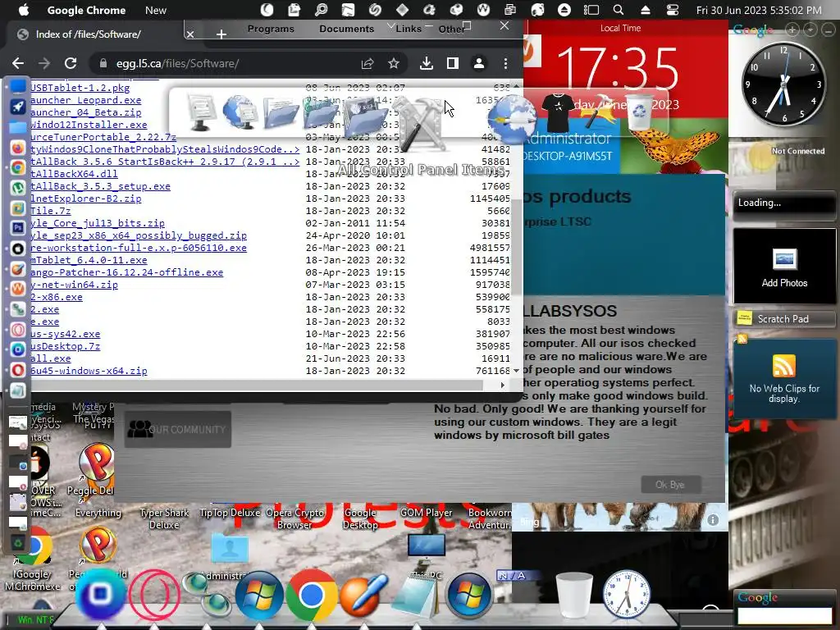This screenshot has width=840, height=630.
Task: Open control center toggle icon in menu bar
Action: point(673,10)
